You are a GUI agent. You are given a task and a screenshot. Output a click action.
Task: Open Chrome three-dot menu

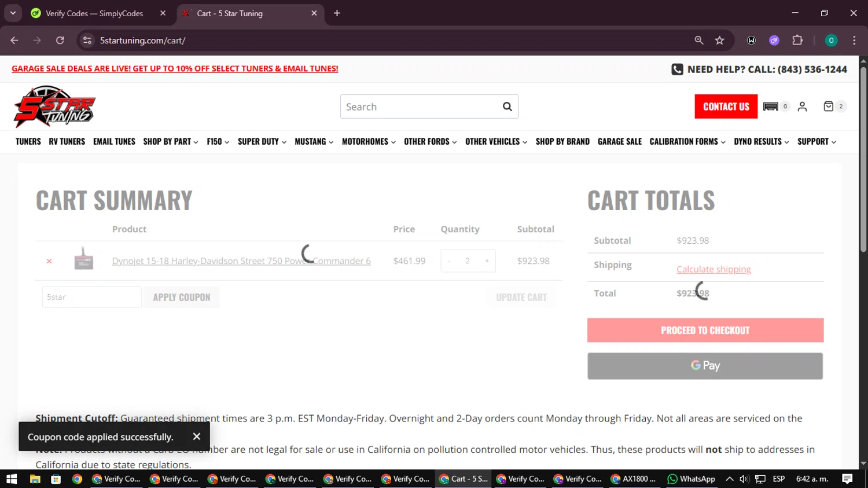pyautogui.click(x=854, y=41)
